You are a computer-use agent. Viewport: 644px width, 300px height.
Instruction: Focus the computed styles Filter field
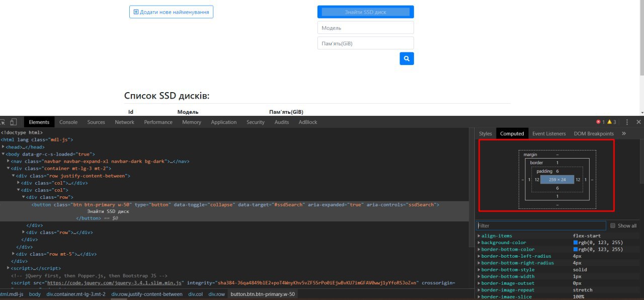[x=541, y=226]
